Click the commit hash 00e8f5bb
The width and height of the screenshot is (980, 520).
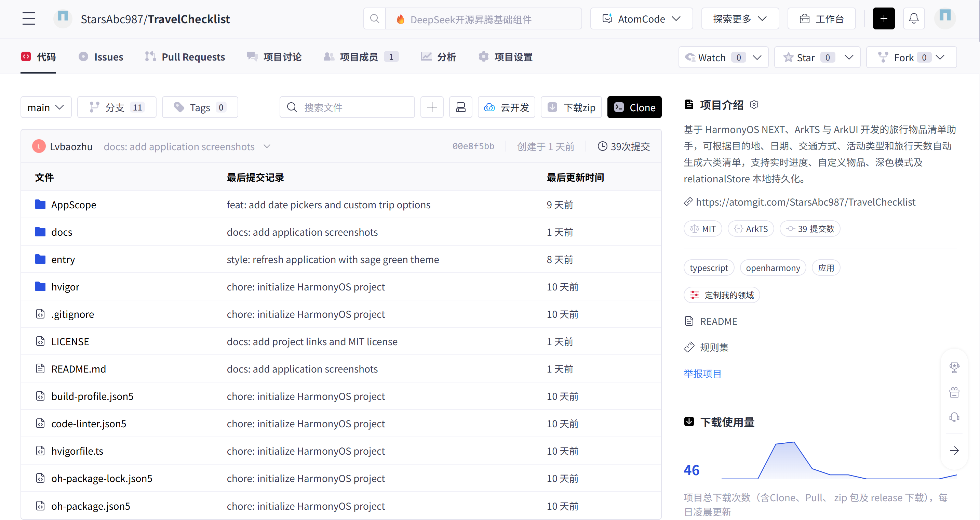point(473,146)
